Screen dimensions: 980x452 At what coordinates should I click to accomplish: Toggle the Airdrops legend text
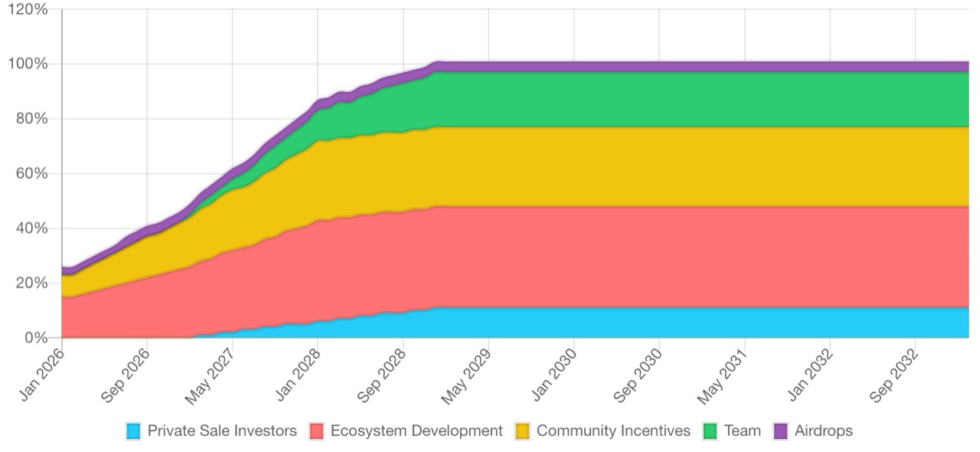pos(823,431)
